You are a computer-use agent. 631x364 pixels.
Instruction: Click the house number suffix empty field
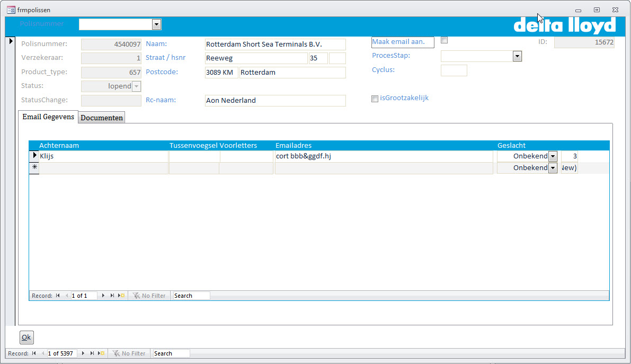coord(337,58)
